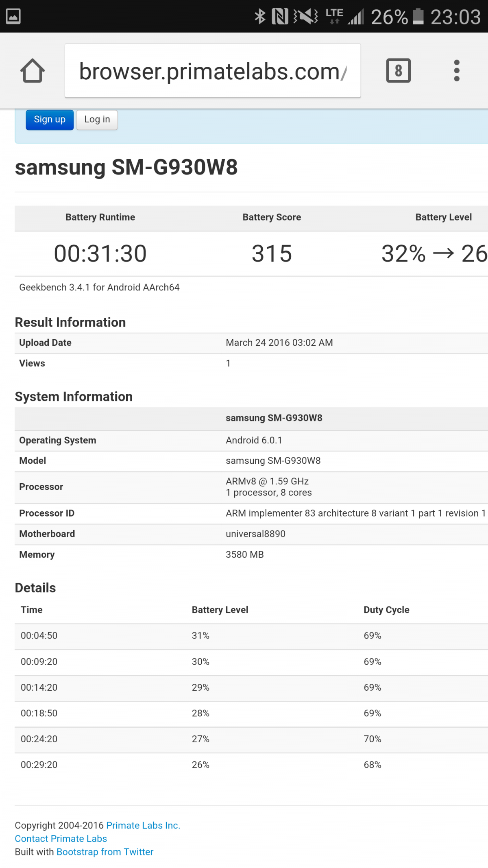Tap the image notification icon
Viewport: 488px width, 868px height.
coord(13,17)
